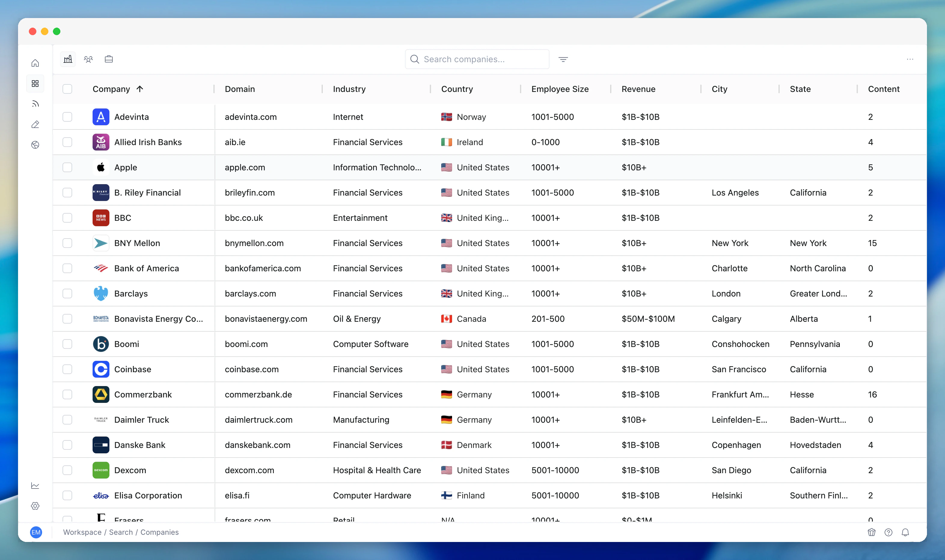The height and width of the screenshot is (560, 945).
Task: Click the pencil edit sidebar icon
Action: click(35, 124)
